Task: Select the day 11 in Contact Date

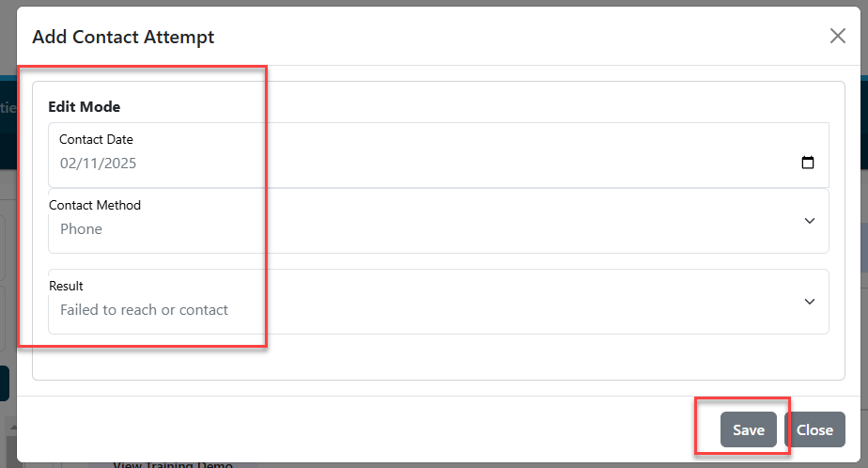Action: pos(90,164)
